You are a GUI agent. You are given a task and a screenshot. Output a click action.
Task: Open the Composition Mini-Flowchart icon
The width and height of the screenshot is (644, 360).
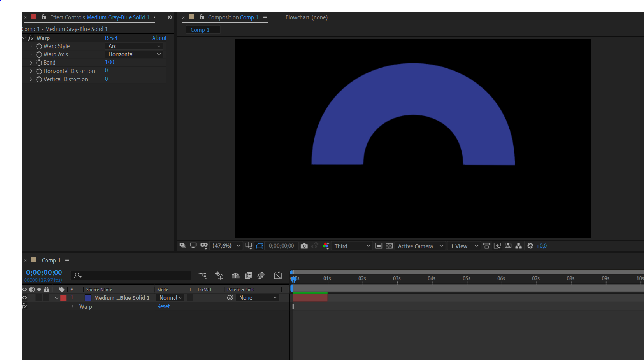tap(203, 276)
